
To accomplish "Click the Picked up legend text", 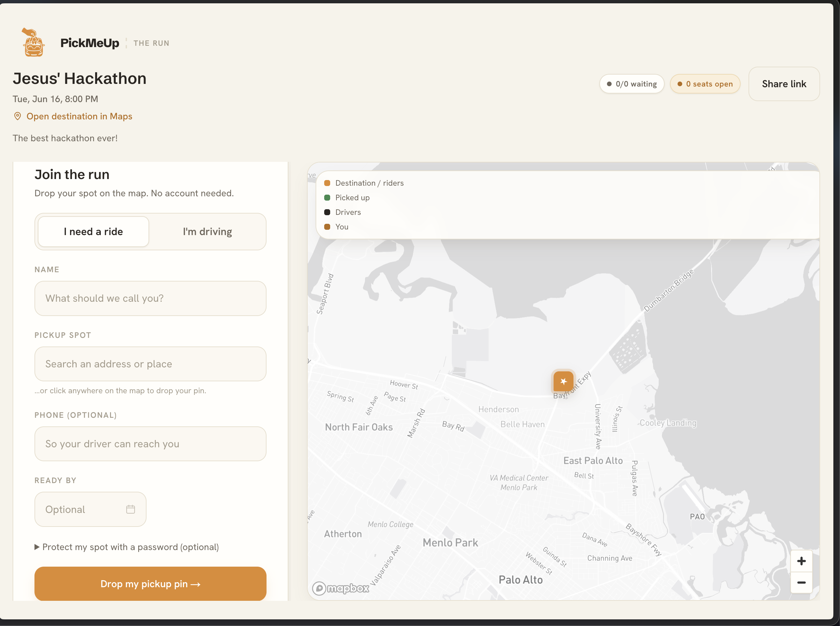I will pyautogui.click(x=352, y=197).
